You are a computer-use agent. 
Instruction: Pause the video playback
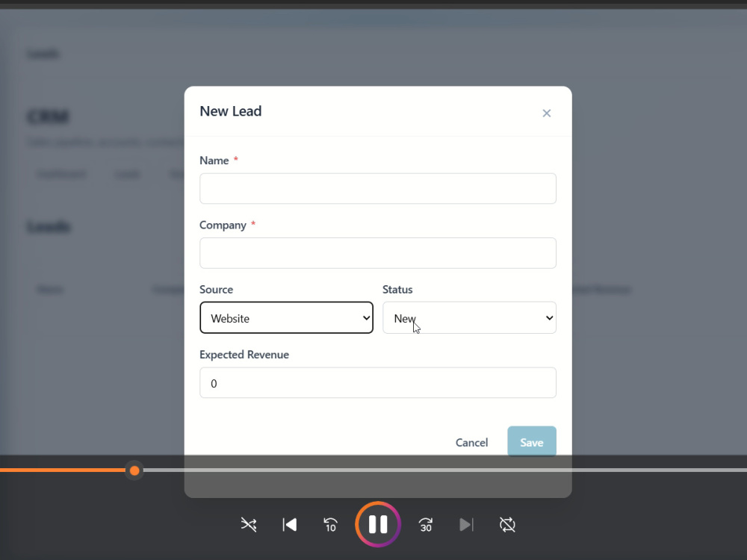[x=378, y=524]
